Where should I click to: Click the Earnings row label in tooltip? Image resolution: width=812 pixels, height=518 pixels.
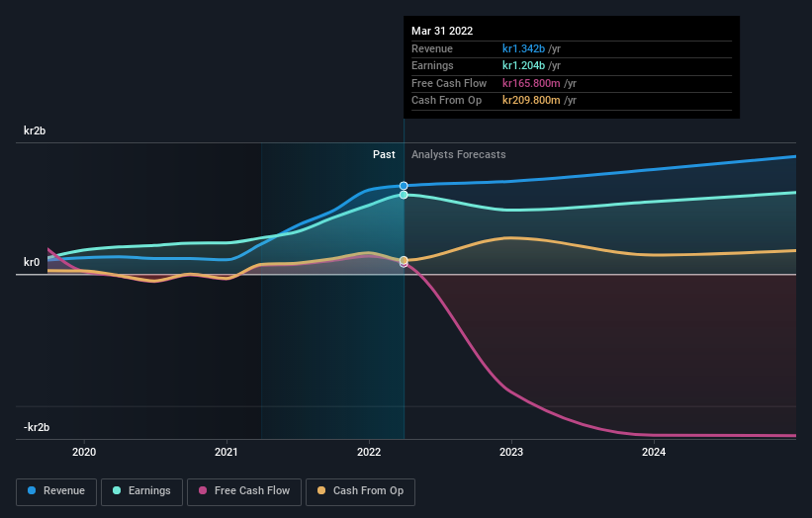(432, 65)
